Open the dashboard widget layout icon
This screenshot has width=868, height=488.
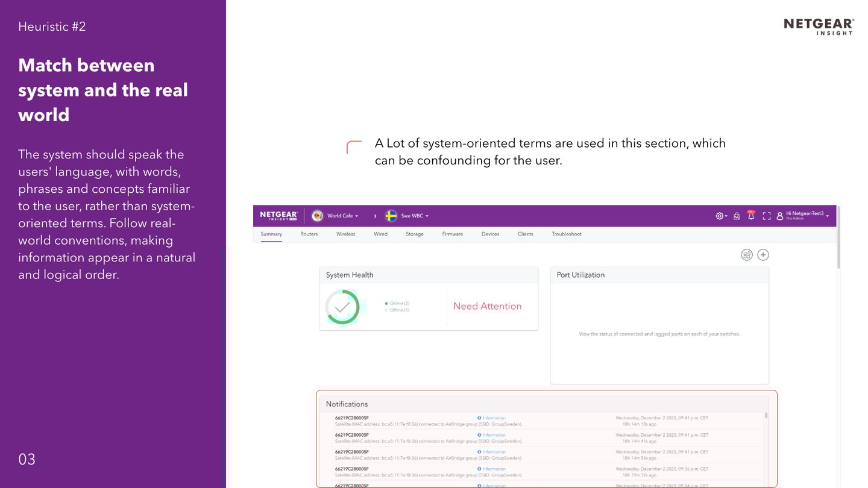(747, 255)
